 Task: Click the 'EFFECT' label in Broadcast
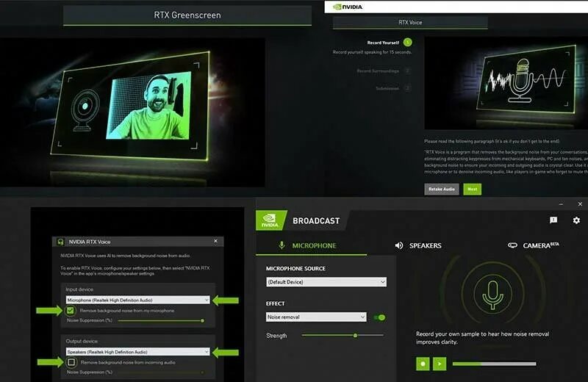coord(275,303)
